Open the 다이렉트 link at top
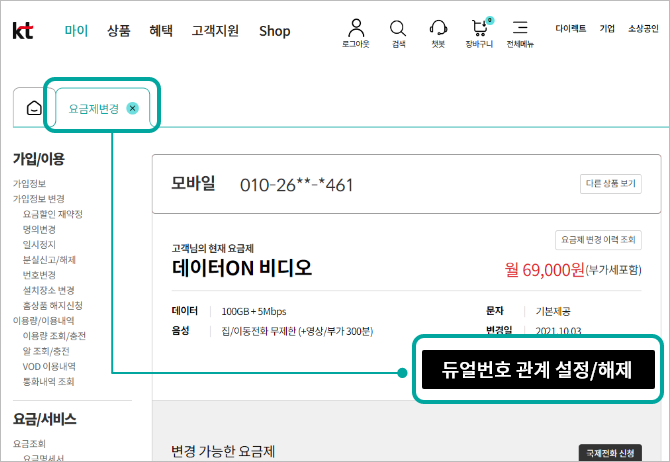 [570, 29]
